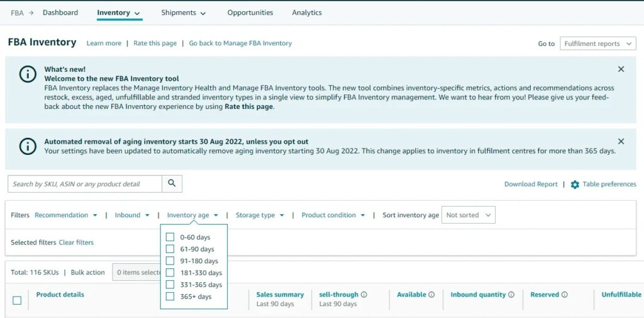Click info icon next to Available column
The width and height of the screenshot is (644, 318).
pyautogui.click(x=431, y=295)
